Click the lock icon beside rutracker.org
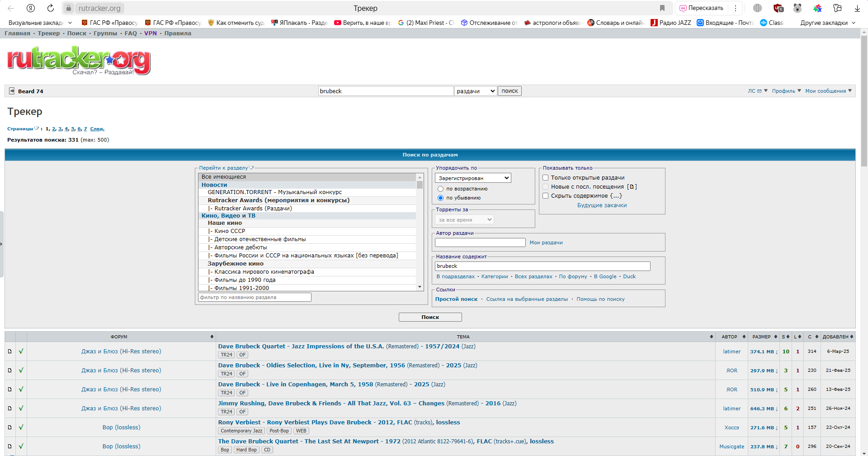This screenshot has height=456, width=868. pos(69,8)
